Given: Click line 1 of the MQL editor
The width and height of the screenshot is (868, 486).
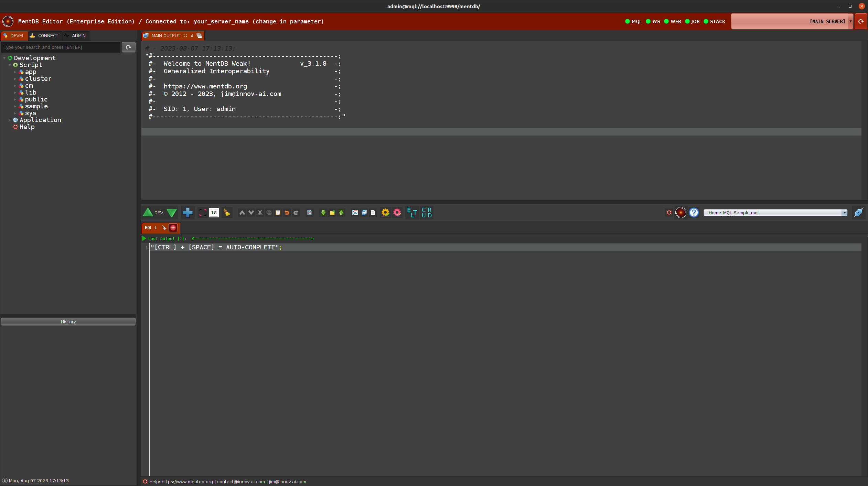Looking at the screenshot, I should click(505, 247).
